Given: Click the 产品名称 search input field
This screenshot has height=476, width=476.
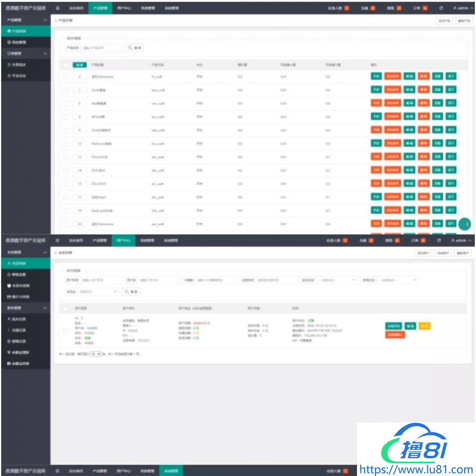Looking at the screenshot, I should coord(101,48).
